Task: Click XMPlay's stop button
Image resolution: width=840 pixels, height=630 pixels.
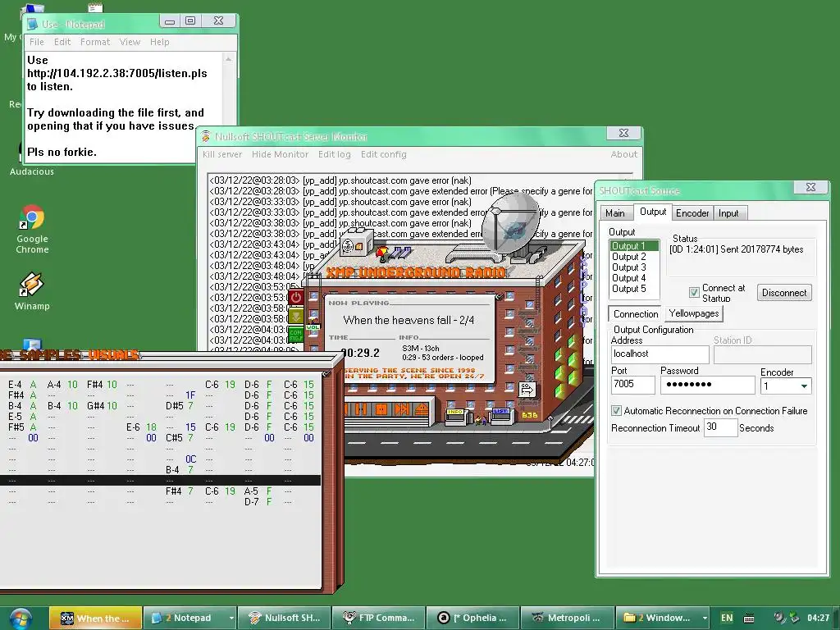Action: tap(381, 410)
